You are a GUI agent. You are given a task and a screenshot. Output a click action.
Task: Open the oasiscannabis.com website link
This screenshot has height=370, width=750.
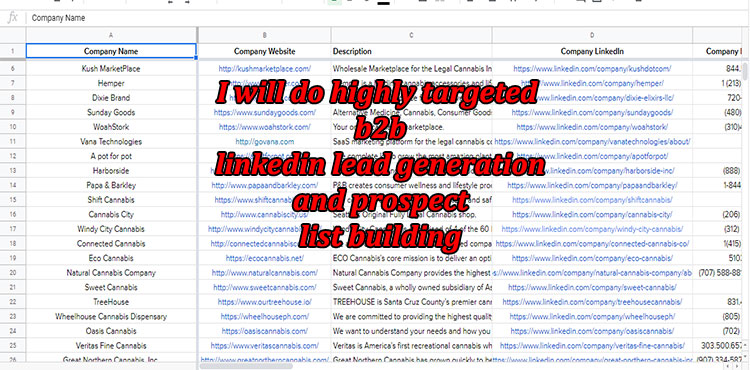click(x=265, y=331)
